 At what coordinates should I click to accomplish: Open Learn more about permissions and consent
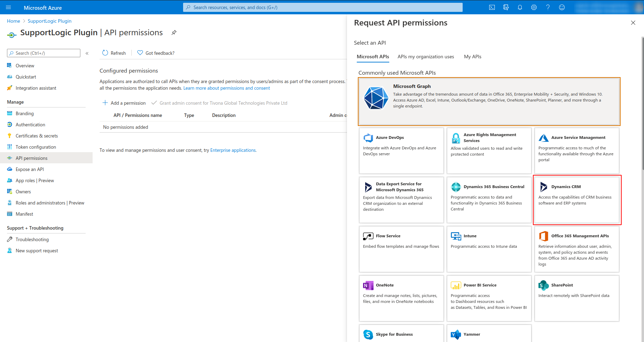coord(227,88)
